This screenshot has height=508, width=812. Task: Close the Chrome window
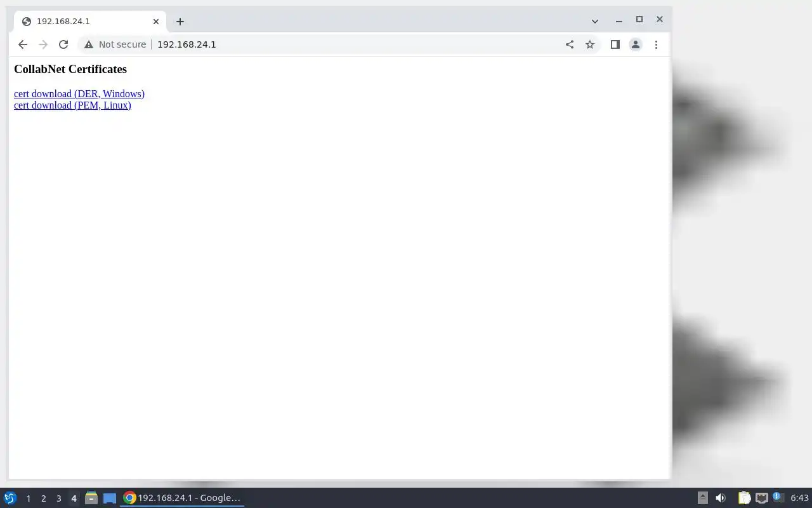660,20
